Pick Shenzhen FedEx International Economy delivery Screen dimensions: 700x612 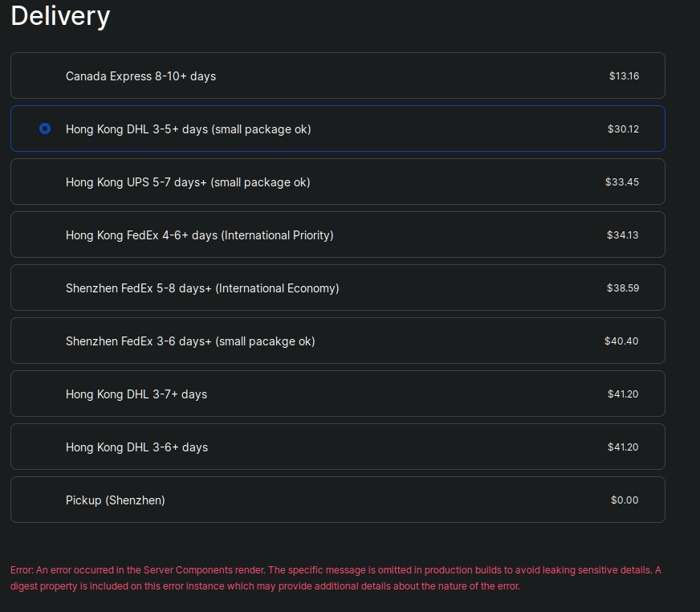337,288
